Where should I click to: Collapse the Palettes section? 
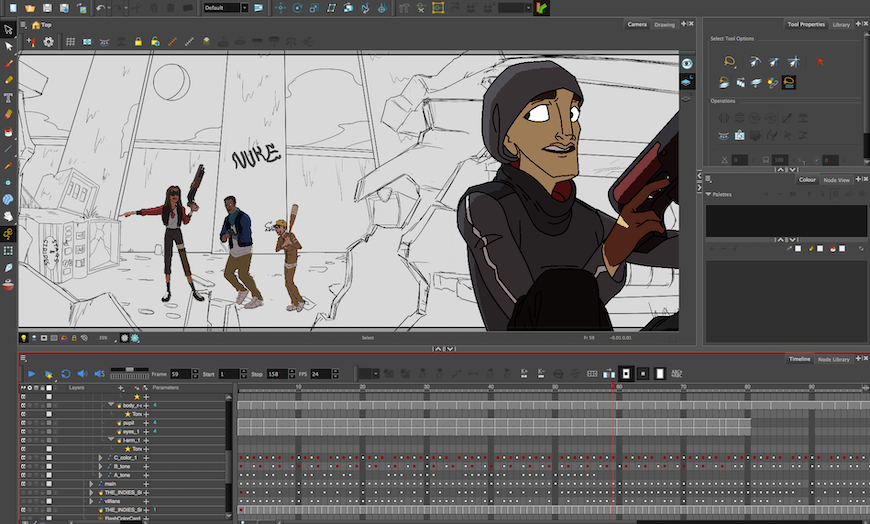[709, 194]
